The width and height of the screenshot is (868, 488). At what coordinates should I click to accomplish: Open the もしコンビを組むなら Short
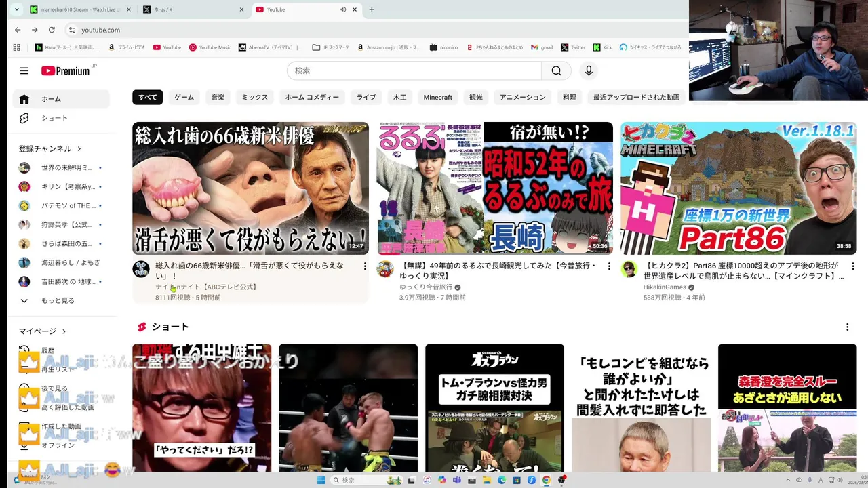pos(641,408)
